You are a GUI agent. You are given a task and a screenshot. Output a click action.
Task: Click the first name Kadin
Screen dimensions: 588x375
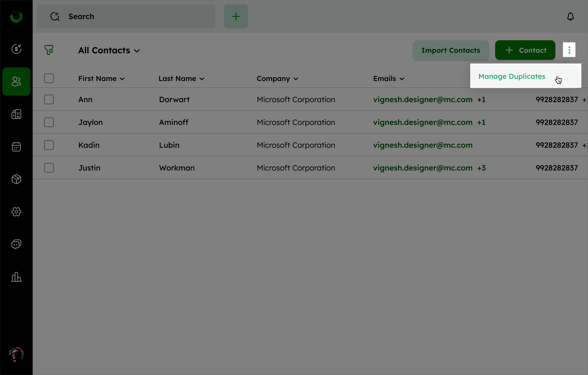tap(89, 145)
